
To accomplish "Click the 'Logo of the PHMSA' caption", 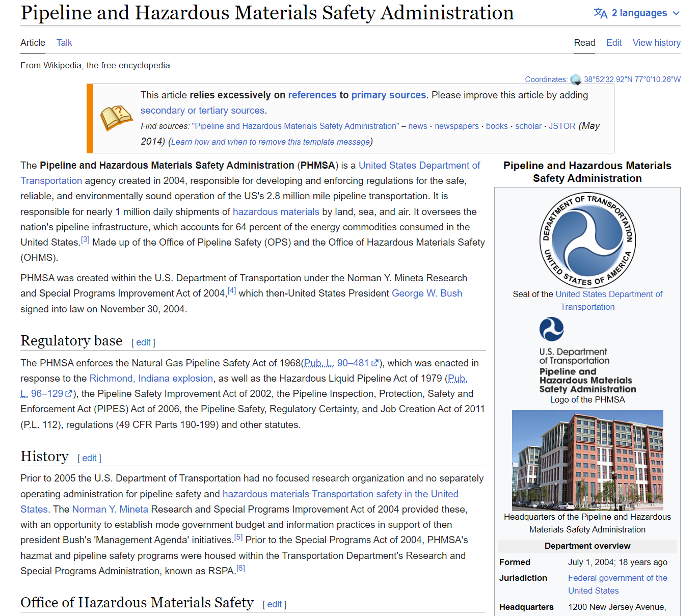I will [587, 400].
